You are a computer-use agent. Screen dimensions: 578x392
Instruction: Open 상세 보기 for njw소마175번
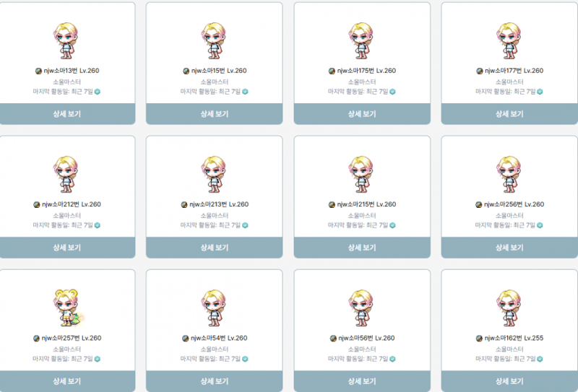coord(362,114)
